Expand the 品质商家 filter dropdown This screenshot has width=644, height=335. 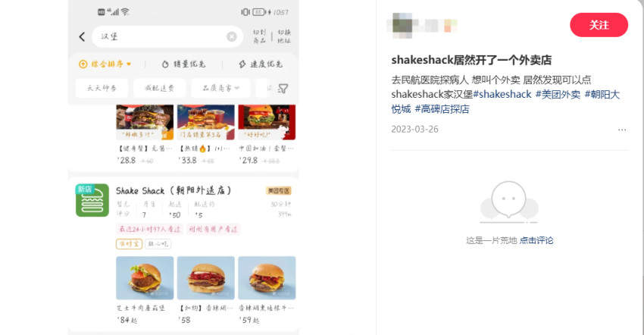coord(221,88)
